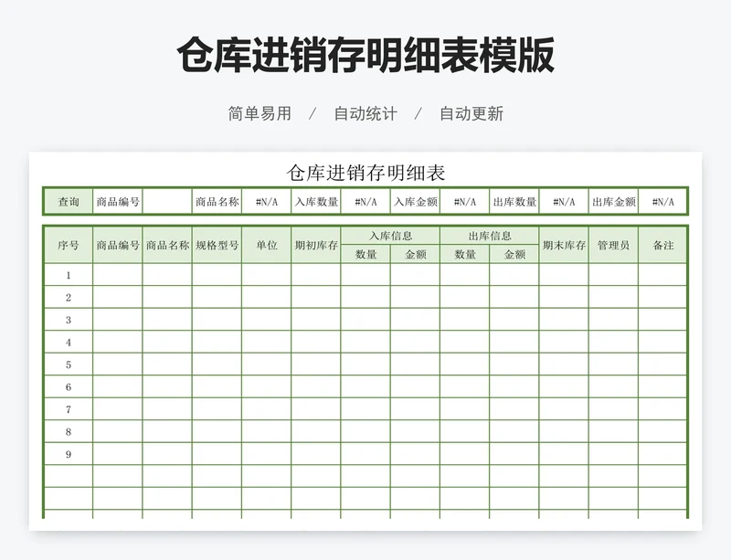This screenshot has height=560, width=731.
Task: Select row number 9 in 序号 column
Action: (68, 454)
